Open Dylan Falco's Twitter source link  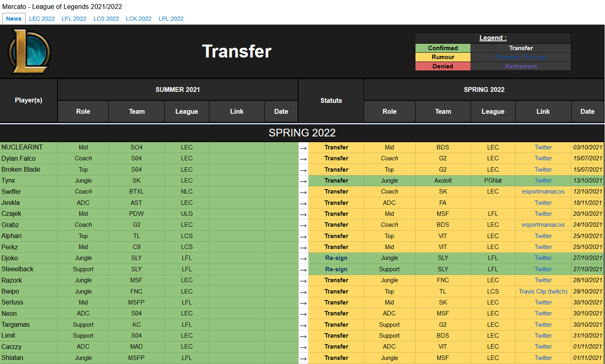pyautogui.click(x=543, y=158)
